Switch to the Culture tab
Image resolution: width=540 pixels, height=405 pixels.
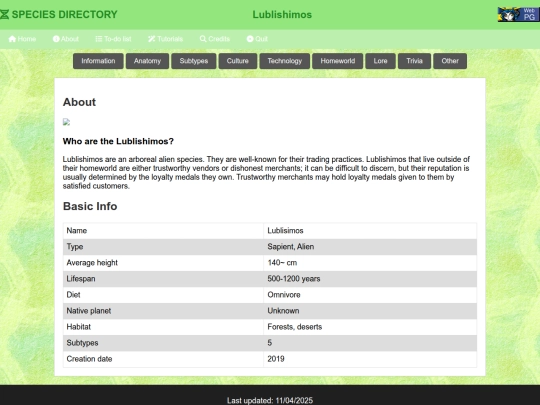tap(238, 61)
